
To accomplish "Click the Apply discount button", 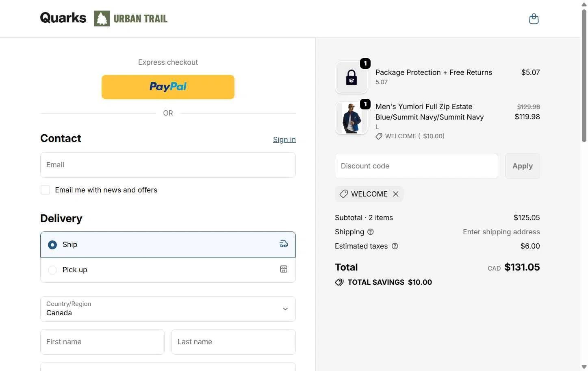I will point(523,166).
